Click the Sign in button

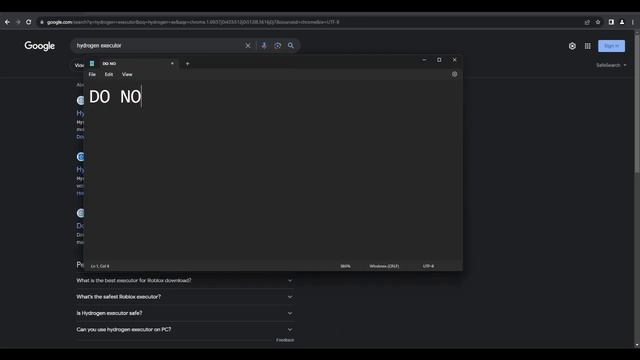(x=611, y=46)
